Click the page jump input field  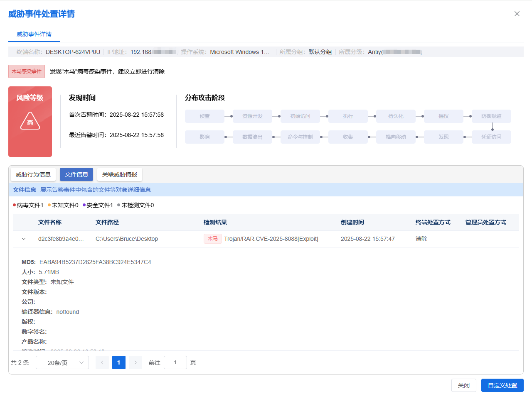(x=175, y=362)
